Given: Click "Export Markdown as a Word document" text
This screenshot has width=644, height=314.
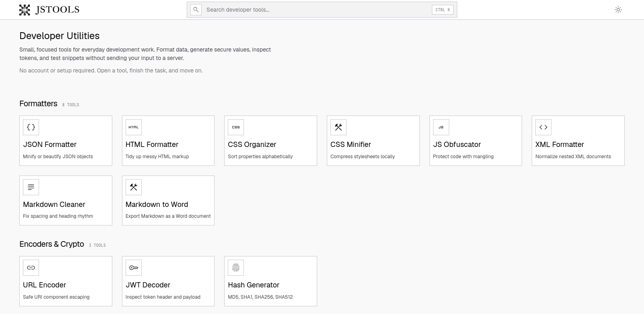Looking at the screenshot, I should click(x=168, y=216).
